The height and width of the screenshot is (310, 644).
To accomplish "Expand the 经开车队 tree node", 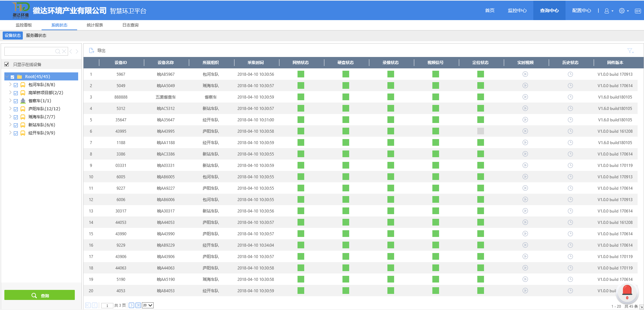I will click(x=10, y=133).
